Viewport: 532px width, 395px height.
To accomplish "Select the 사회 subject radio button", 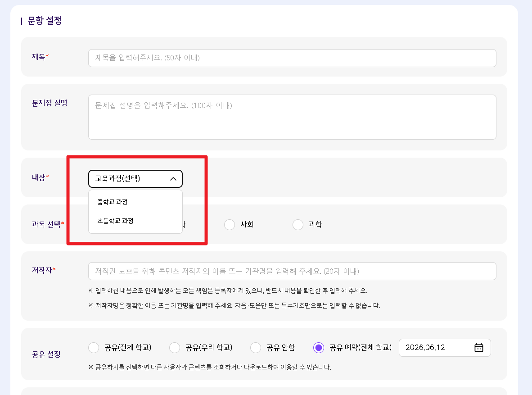I will pos(230,224).
